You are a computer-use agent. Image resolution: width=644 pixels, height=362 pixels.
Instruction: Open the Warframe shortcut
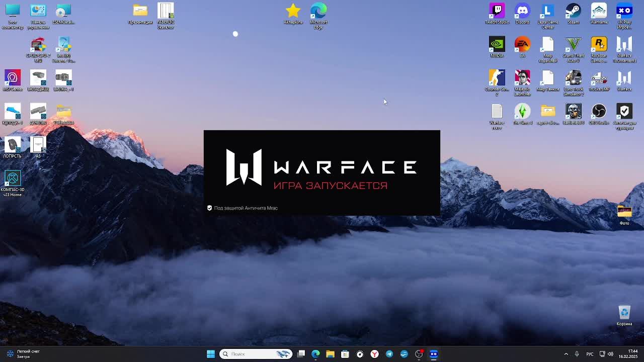click(x=599, y=14)
